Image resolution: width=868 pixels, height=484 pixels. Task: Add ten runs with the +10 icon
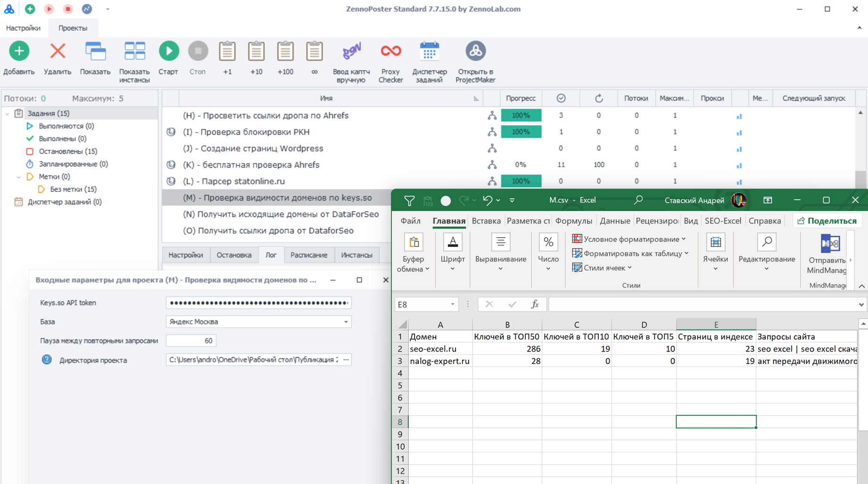(x=256, y=51)
